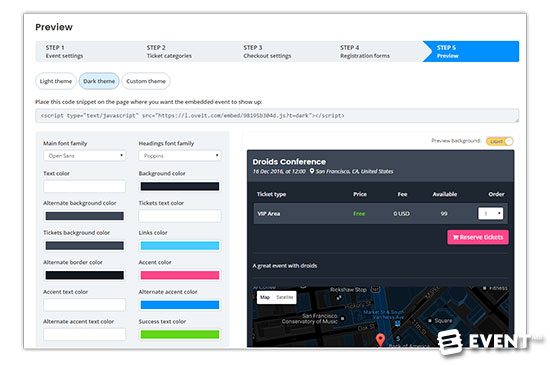Pick the Background color swatch
Screen dimensions: 550x365
click(x=180, y=186)
